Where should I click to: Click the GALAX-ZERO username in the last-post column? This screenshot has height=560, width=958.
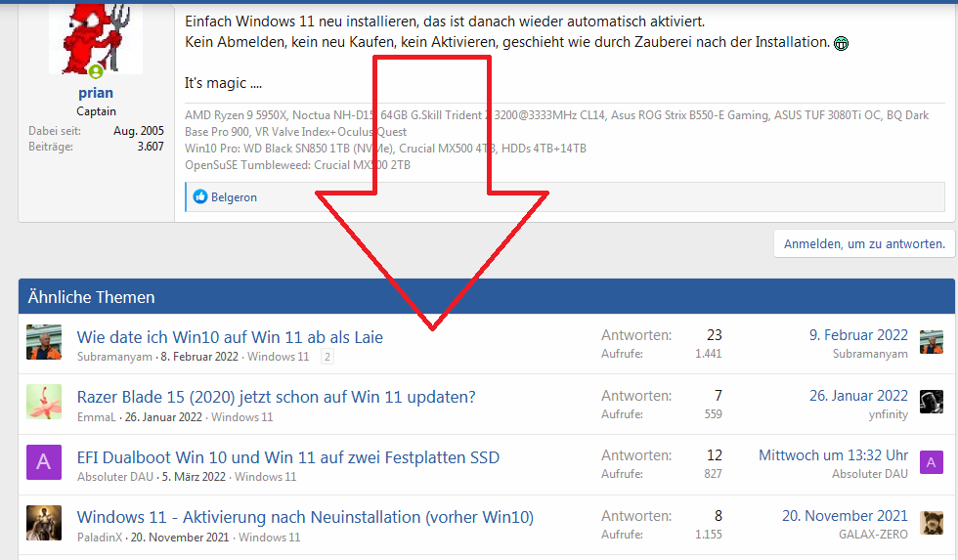873,535
